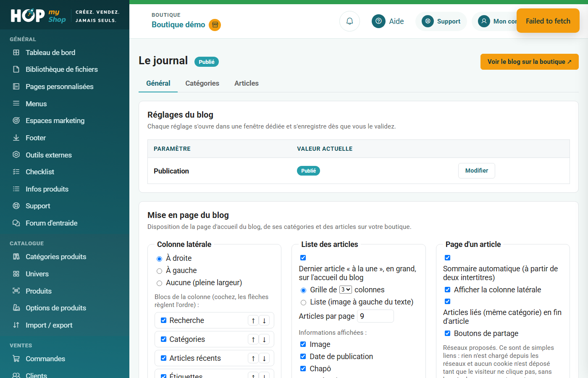Image resolution: width=588 pixels, height=378 pixels.
Task: Open the Mon compte button
Action: pos(494,21)
